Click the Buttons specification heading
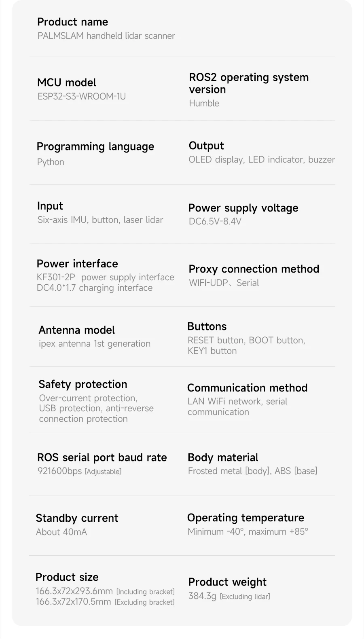Viewport: 364px width, 639px height. [207, 326]
